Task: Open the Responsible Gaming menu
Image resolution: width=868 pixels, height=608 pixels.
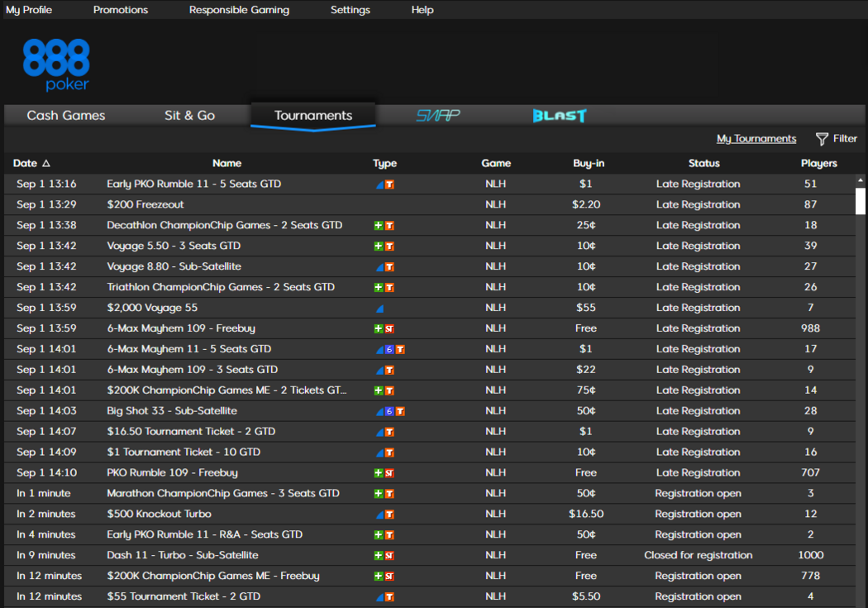Action: tap(239, 10)
